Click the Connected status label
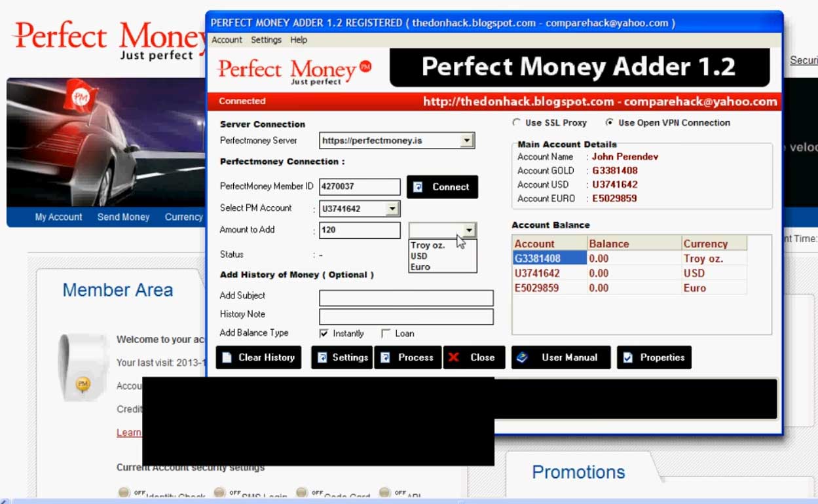This screenshot has height=504, width=818. click(x=242, y=101)
